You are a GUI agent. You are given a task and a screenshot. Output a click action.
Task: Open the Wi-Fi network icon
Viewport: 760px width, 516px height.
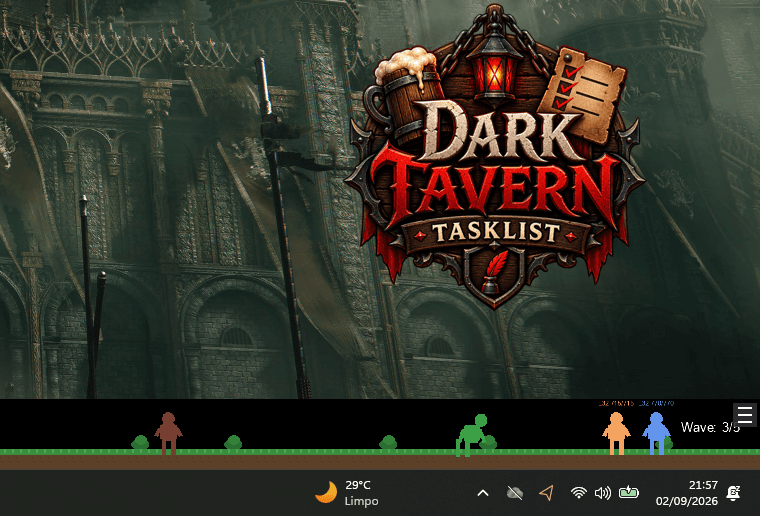point(579,493)
